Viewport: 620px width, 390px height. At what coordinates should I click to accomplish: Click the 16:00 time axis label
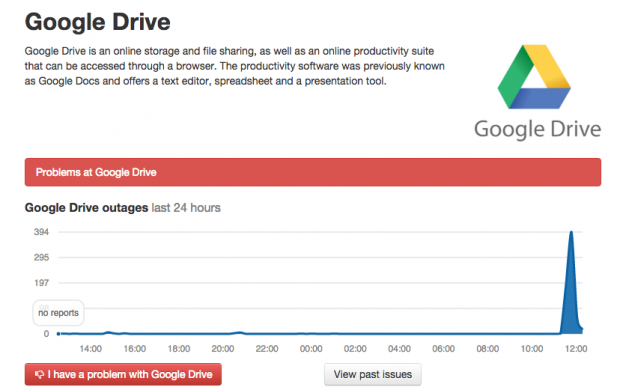tap(135, 349)
